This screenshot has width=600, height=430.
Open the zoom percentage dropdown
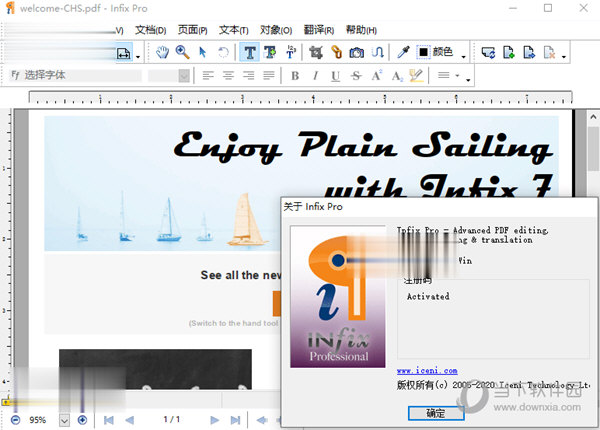(x=64, y=420)
